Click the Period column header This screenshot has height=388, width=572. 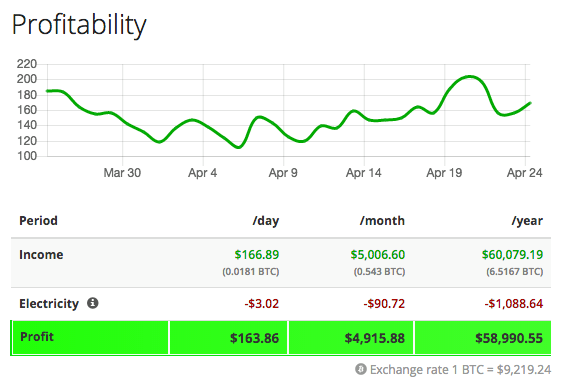[38, 221]
